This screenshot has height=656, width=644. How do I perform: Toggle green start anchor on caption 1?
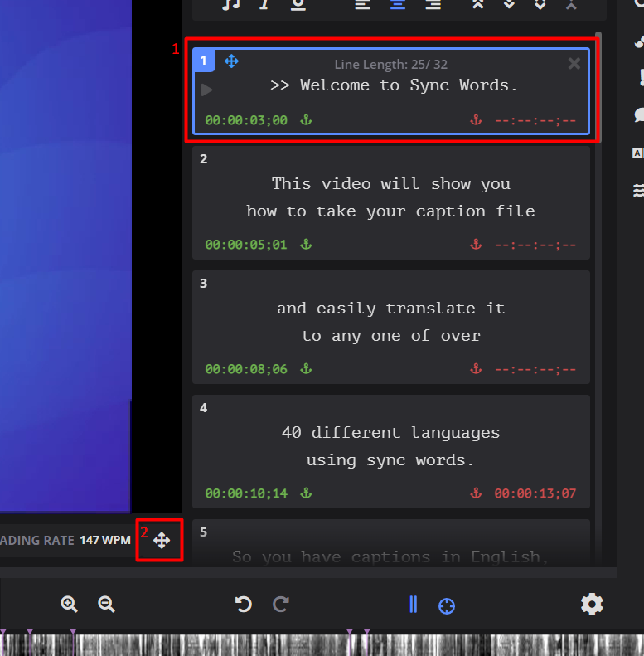point(306,120)
